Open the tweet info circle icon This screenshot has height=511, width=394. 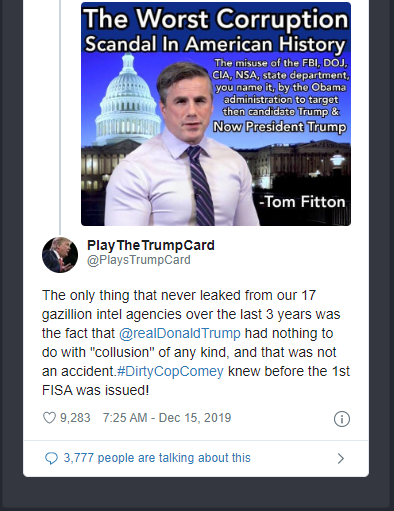tap(342, 419)
